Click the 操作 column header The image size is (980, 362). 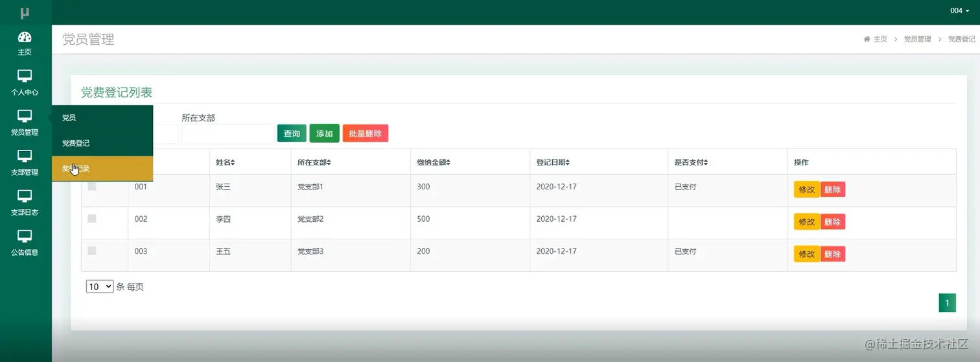point(801,162)
